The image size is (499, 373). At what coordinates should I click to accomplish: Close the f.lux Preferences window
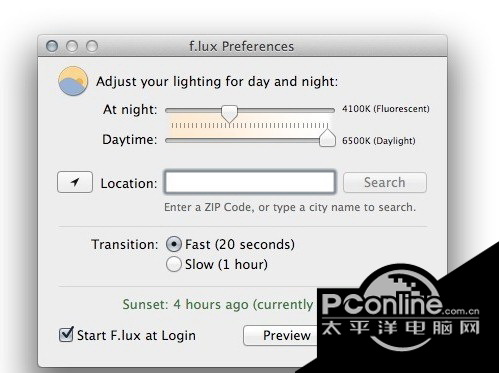(x=52, y=46)
